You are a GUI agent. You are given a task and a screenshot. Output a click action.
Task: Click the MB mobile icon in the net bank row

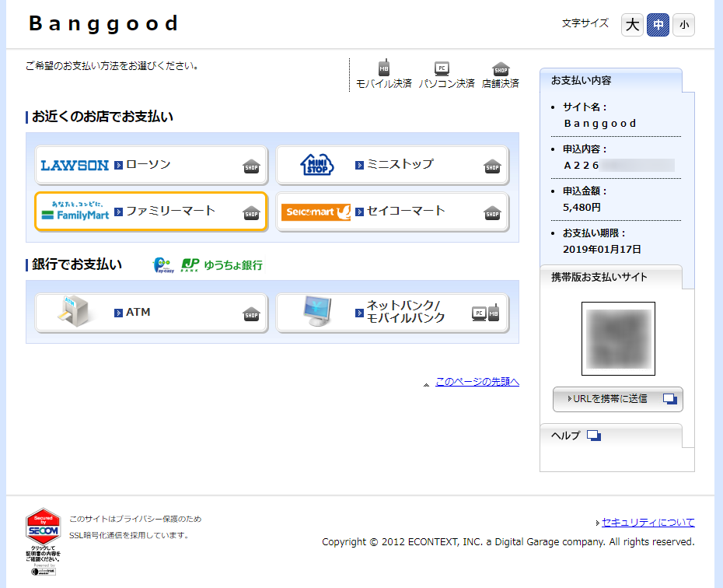494,313
